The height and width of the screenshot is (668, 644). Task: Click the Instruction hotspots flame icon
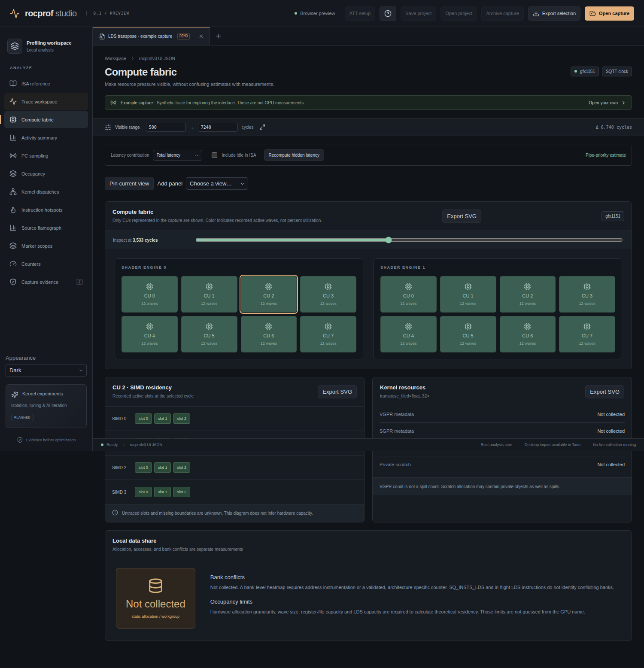pyautogui.click(x=13, y=210)
